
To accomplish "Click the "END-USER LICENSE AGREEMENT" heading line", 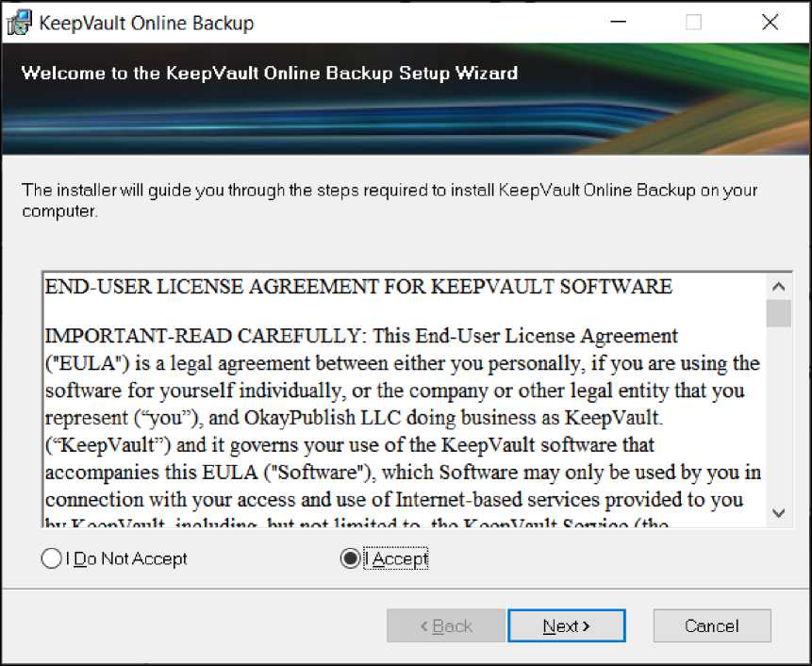I will tap(358, 287).
